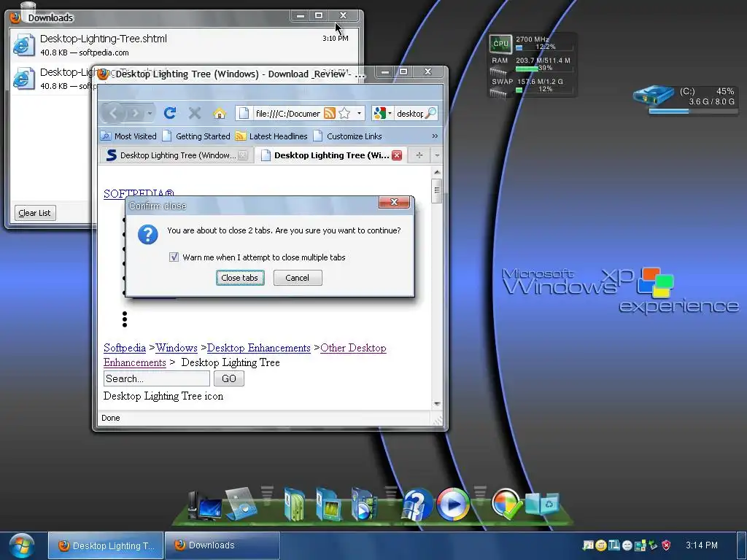The image size is (747, 560).
Task: Open the Windows Start orb
Action: [x=21, y=545]
